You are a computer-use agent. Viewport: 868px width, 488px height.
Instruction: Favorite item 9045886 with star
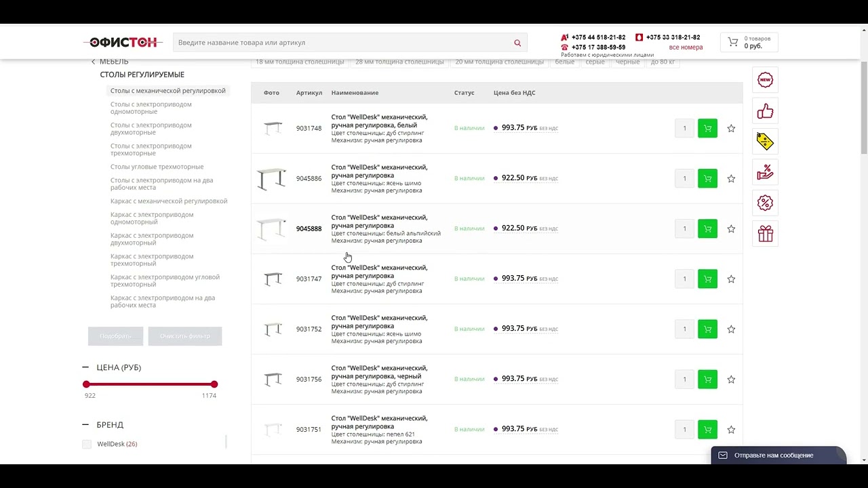(x=731, y=178)
